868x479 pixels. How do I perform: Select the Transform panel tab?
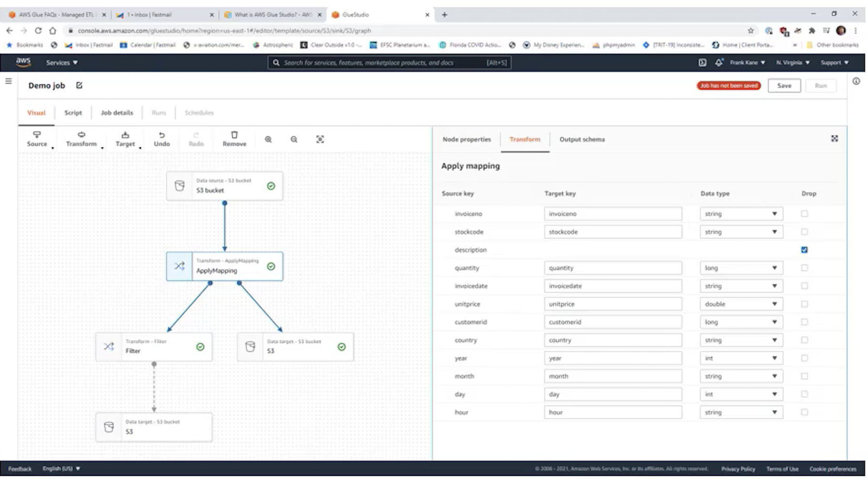click(524, 139)
